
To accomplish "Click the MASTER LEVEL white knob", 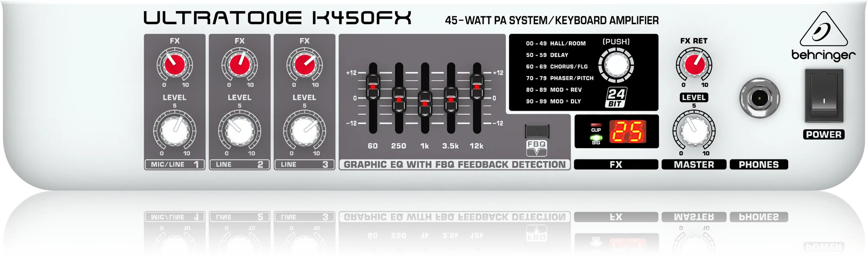I will [x=694, y=130].
